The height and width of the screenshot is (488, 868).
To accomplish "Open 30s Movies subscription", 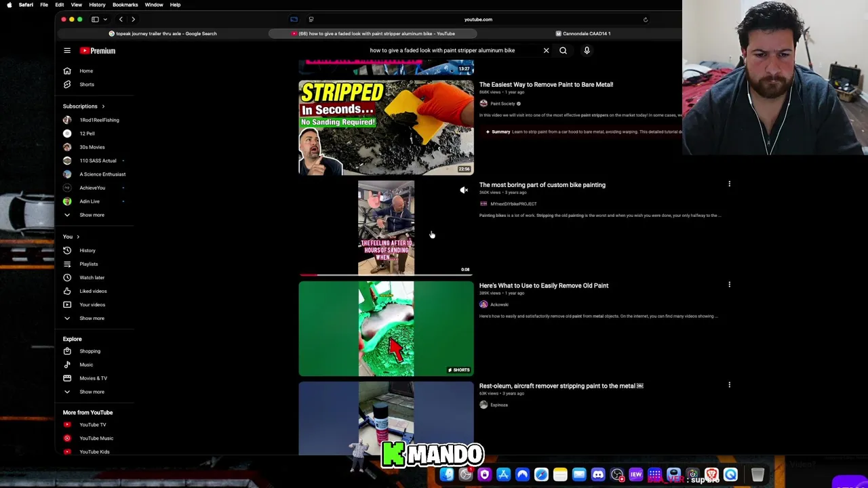I will (x=95, y=147).
